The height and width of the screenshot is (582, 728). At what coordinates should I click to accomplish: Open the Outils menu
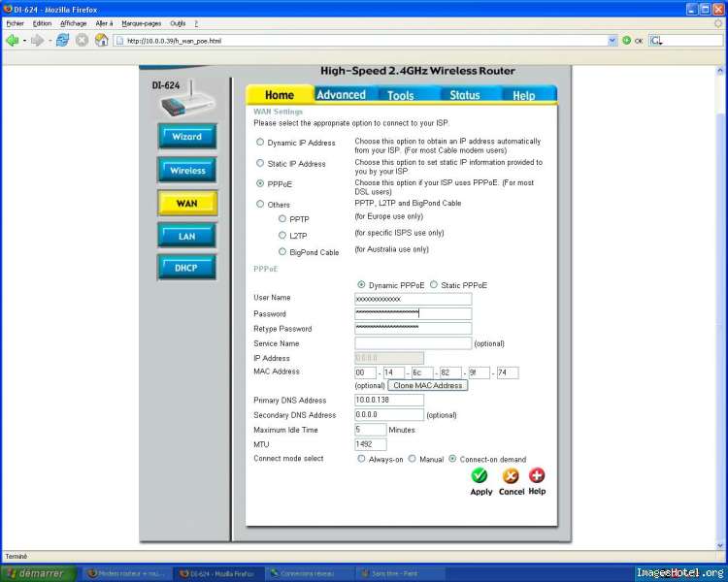click(178, 23)
